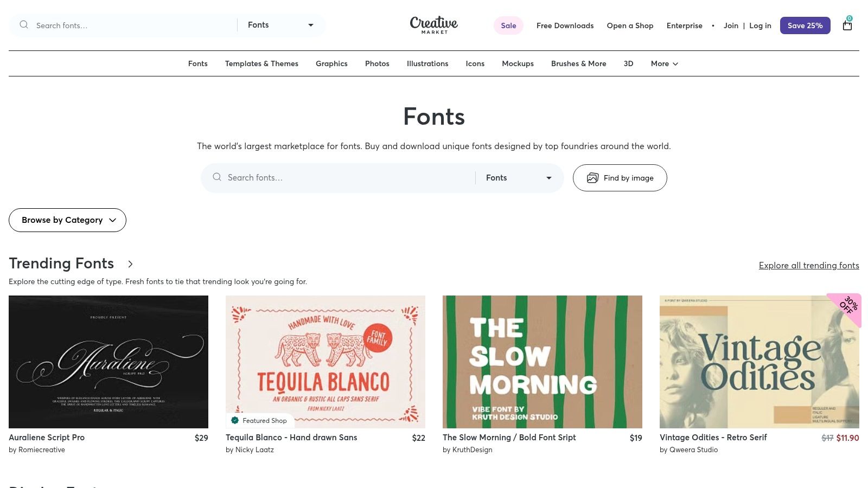Open the More navigation menu
Screen dimensions: 868x488
[664, 63]
